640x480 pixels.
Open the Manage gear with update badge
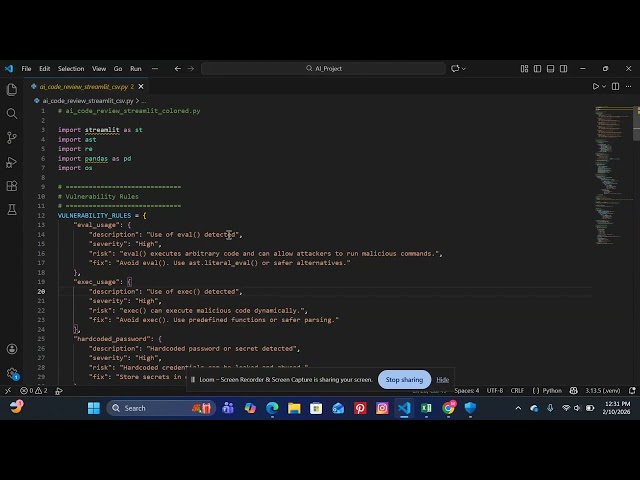[12, 373]
